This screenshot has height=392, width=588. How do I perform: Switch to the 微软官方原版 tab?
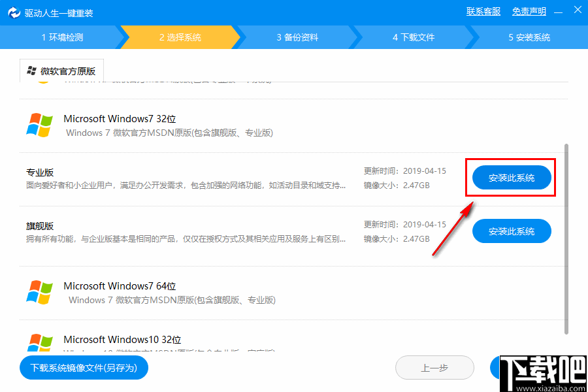(x=67, y=70)
